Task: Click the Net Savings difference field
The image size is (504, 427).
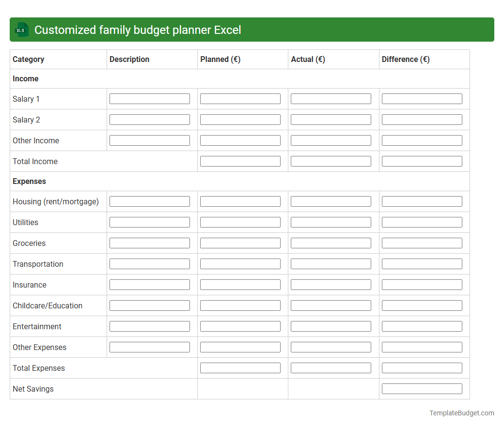Action: [422, 388]
